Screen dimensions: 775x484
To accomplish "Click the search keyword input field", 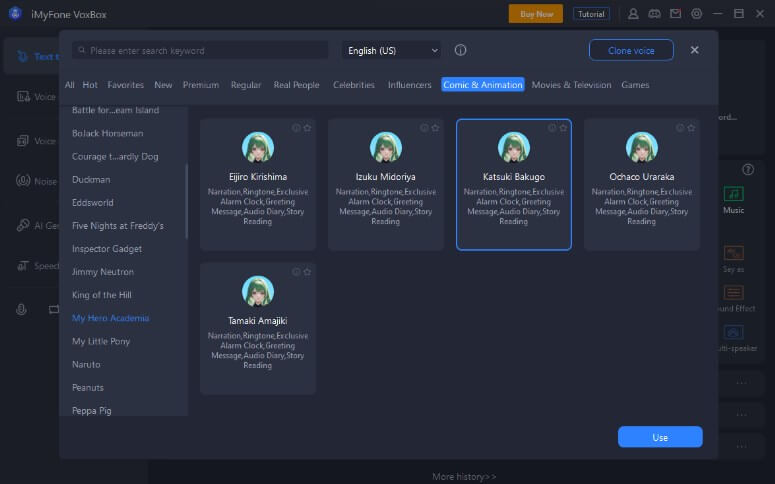I will [200, 50].
